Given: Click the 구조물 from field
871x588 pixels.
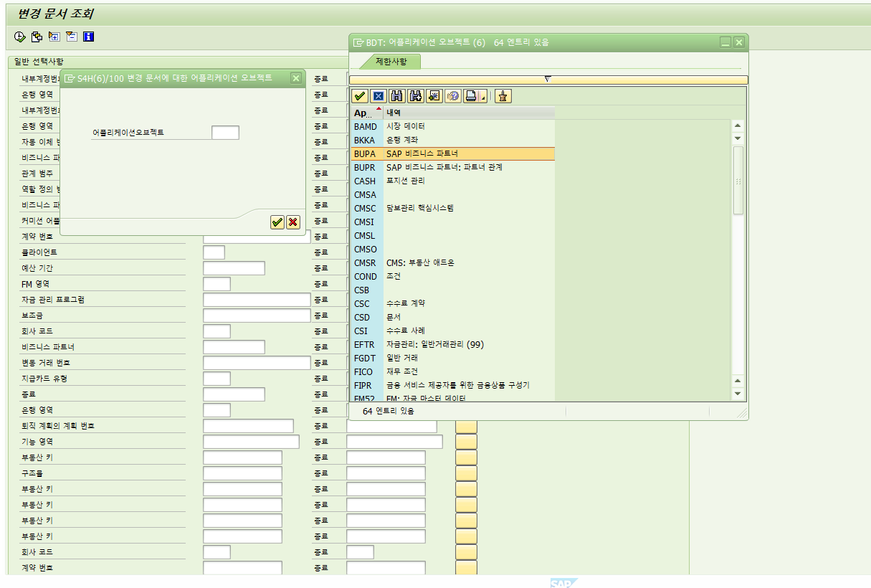Looking at the screenshot, I should click(x=242, y=473).
